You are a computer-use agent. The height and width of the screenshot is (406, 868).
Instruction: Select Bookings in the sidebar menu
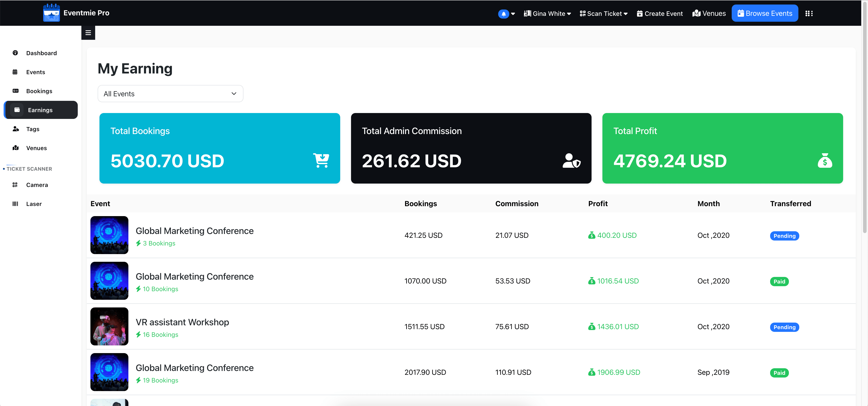(x=39, y=91)
